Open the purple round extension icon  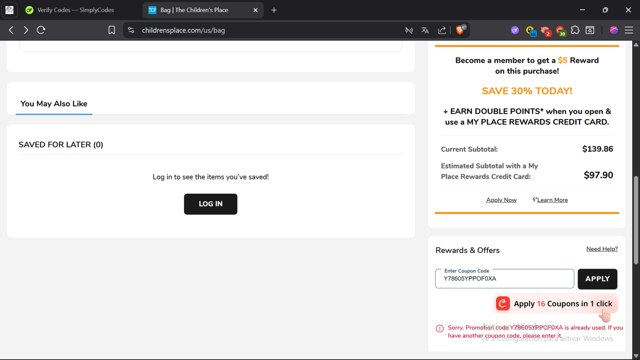coord(515,30)
